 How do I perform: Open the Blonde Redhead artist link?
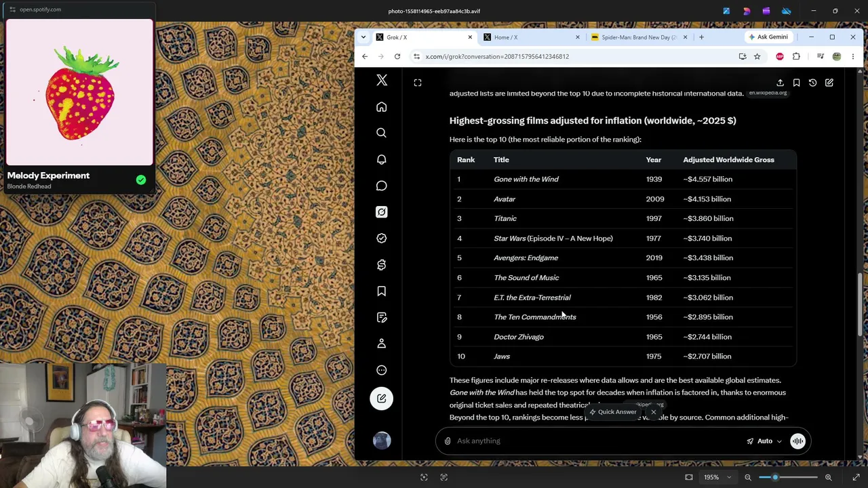pyautogui.click(x=29, y=186)
